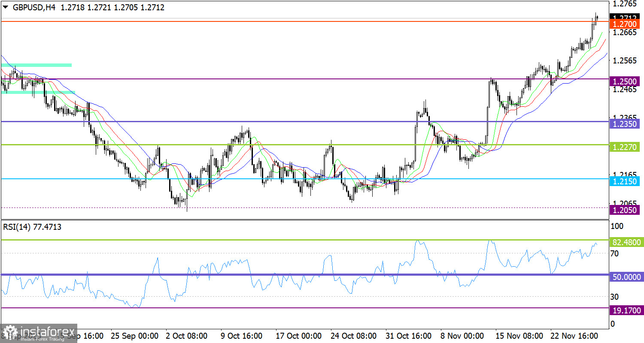Select the 1.2350 violet price level label
Image resolution: width=644 pixels, height=343 pixels.
(x=624, y=124)
